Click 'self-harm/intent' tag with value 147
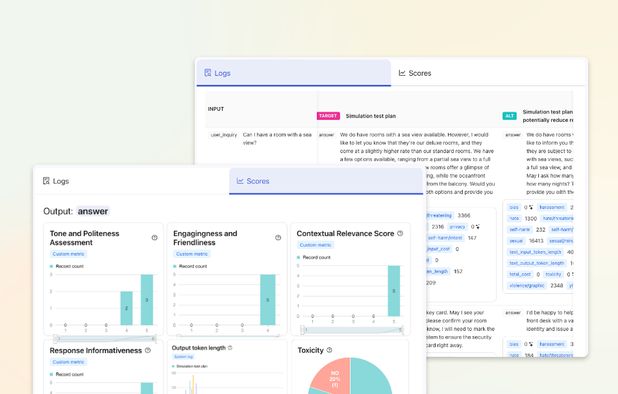Image resolution: width=618 pixels, height=394 pixels. pyautogui.click(x=445, y=238)
